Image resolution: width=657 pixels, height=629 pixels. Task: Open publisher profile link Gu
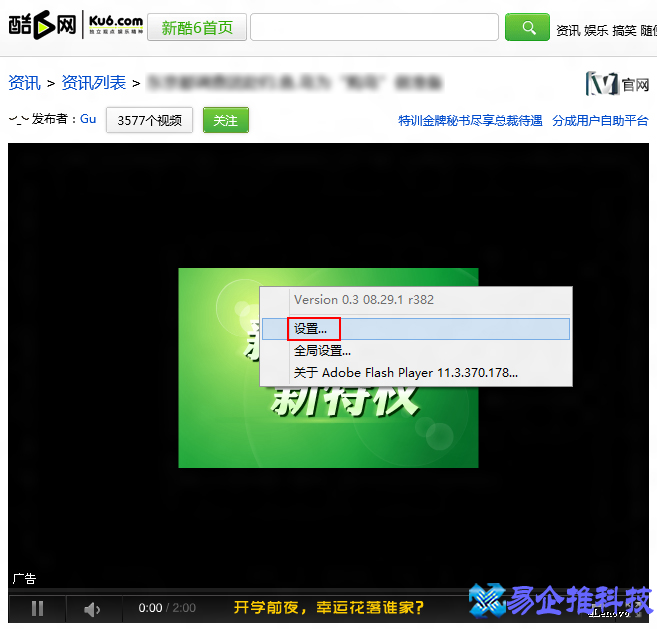(x=88, y=119)
